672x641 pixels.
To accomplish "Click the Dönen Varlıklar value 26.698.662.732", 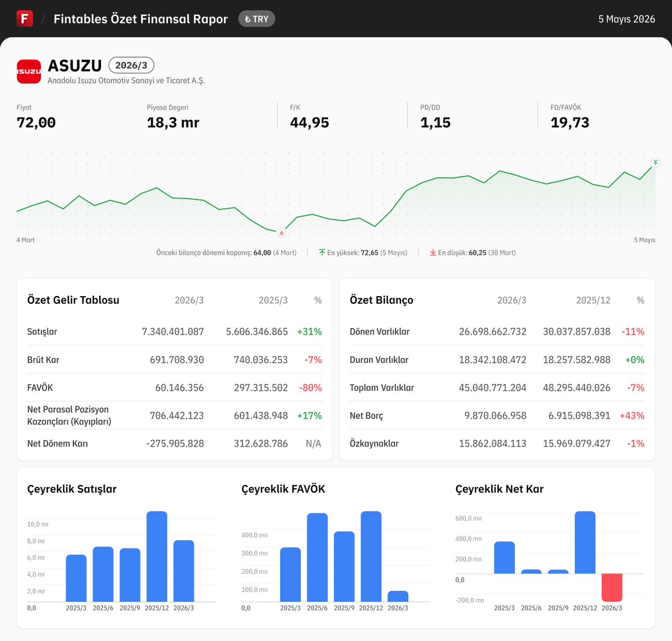I will [x=493, y=331].
